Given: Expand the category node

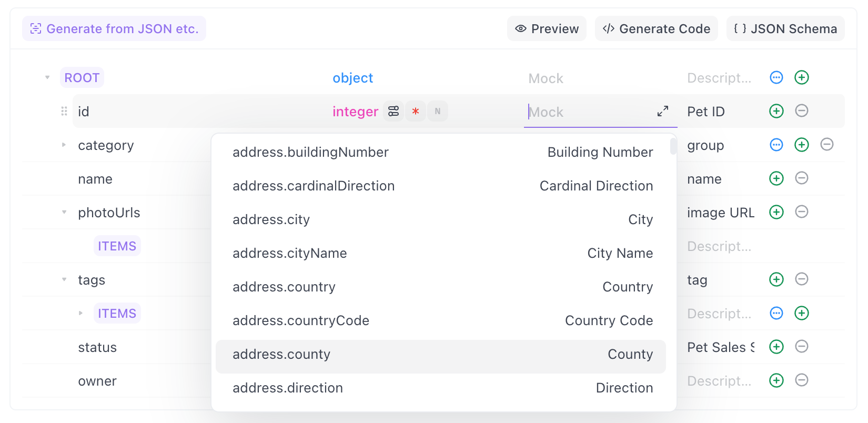Looking at the screenshot, I should tap(64, 145).
